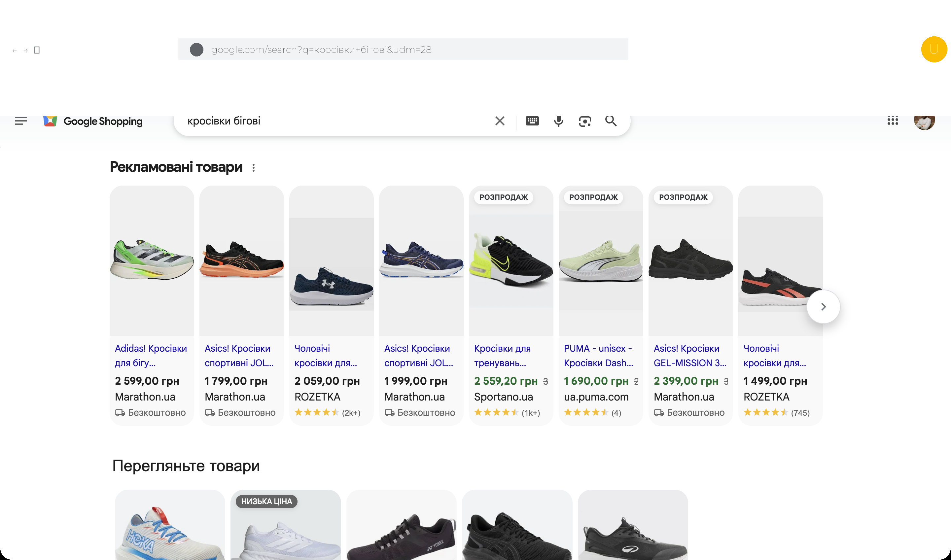Image resolution: width=951 pixels, height=560 pixels.
Task: Go back with the browser back arrow
Action: 15,50
